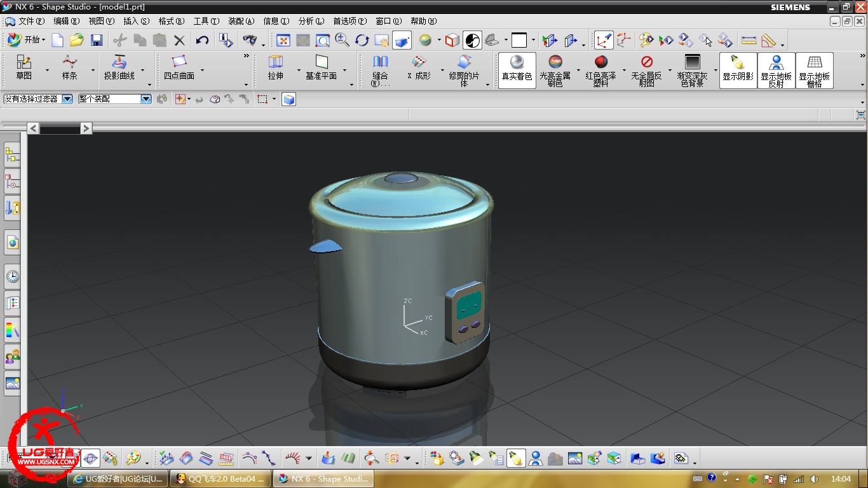Click the measure distance ruler icon
This screenshot has height=488, width=868.
(749, 41)
